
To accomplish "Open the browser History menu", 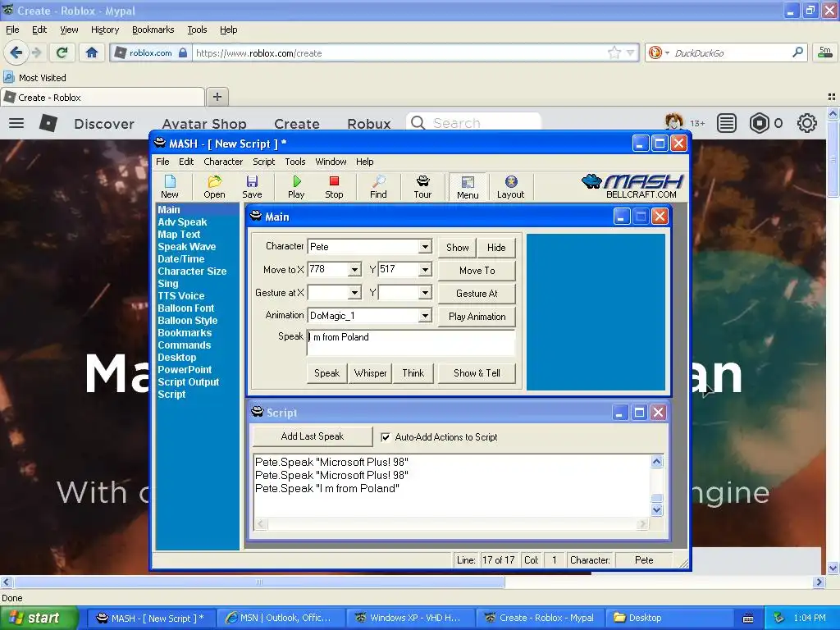I will coord(105,30).
